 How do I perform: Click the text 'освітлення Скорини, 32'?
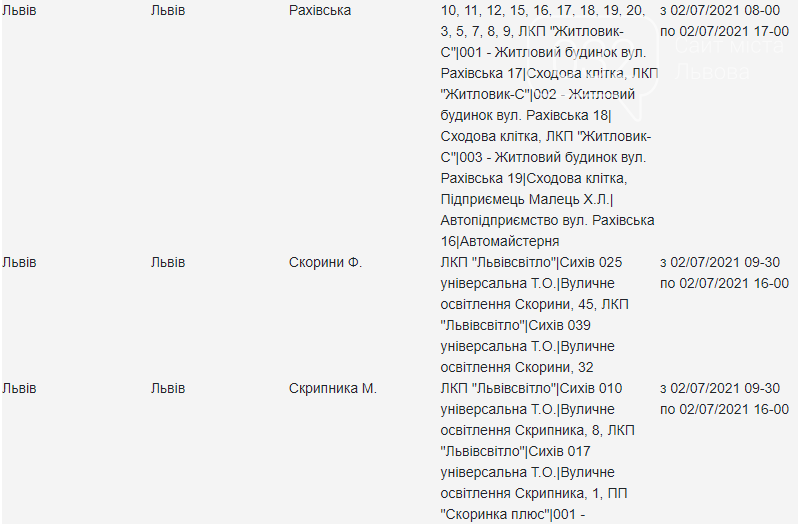click(x=517, y=367)
